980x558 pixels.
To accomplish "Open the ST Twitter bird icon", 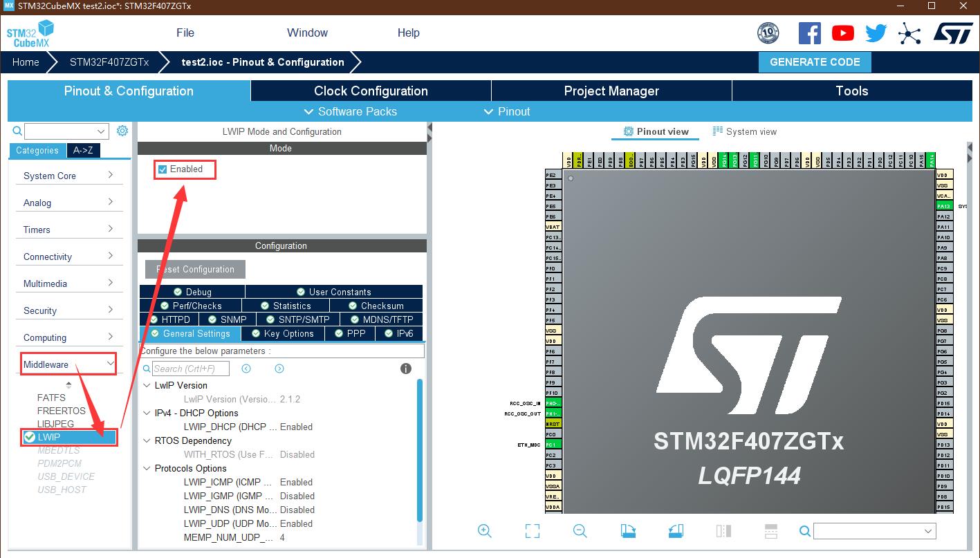I will click(x=876, y=32).
